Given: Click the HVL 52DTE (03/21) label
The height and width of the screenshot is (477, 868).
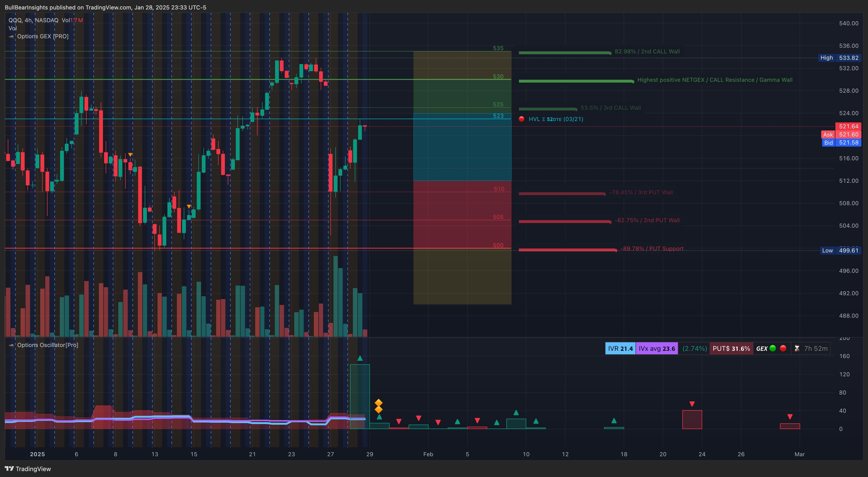Looking at the screenshot, I should click(x=556, y=119).
